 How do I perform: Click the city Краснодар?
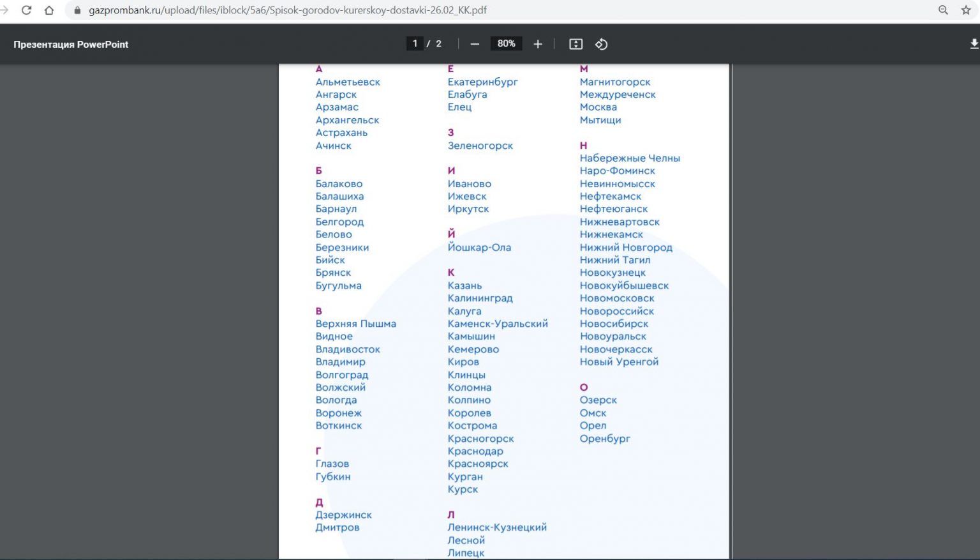pos(475,451)
